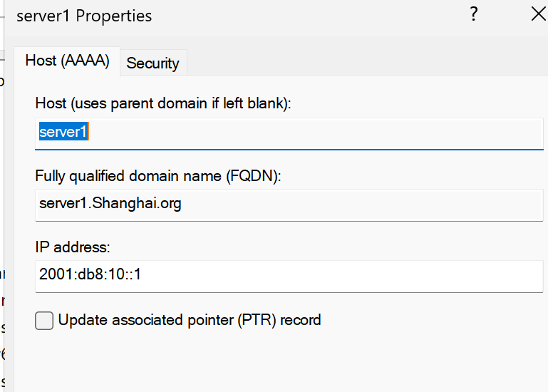
Task: Click blank area at end of Host field
Action: (314, 134)
